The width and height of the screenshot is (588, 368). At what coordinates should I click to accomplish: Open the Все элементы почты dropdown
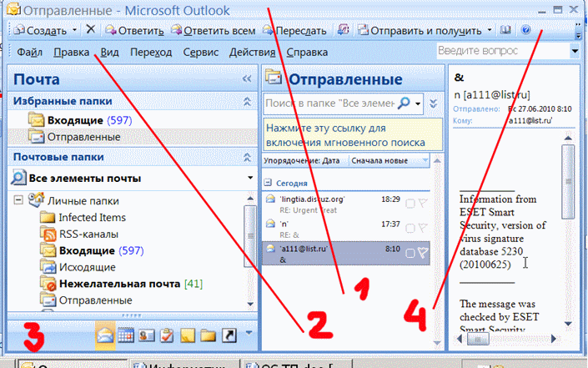[249, 178]
